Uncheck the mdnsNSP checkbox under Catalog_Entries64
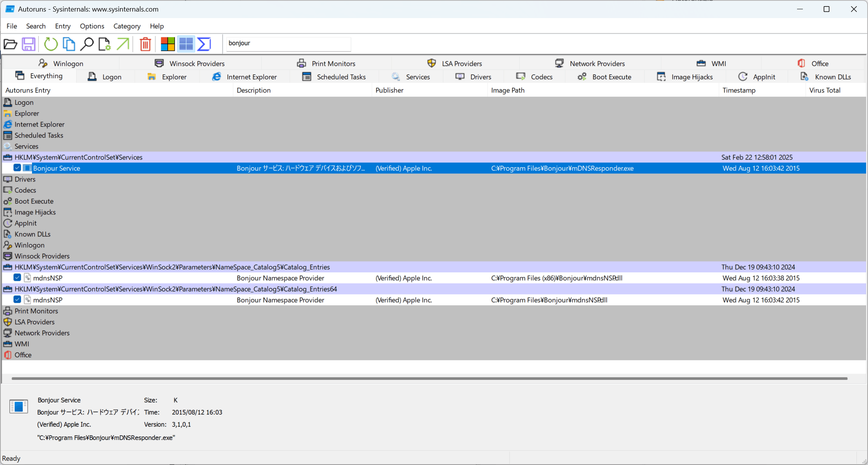Screen dimensions: 868x465 point(17,300)
